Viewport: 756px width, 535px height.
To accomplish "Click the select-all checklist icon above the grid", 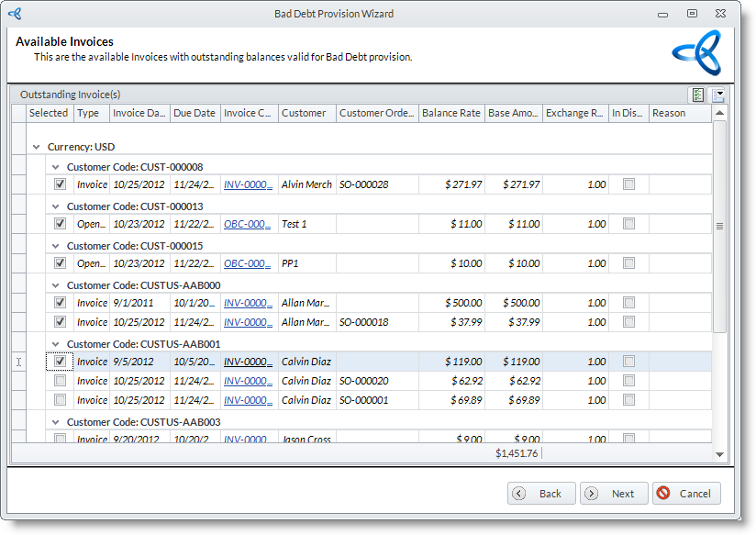I will [698, 95].
